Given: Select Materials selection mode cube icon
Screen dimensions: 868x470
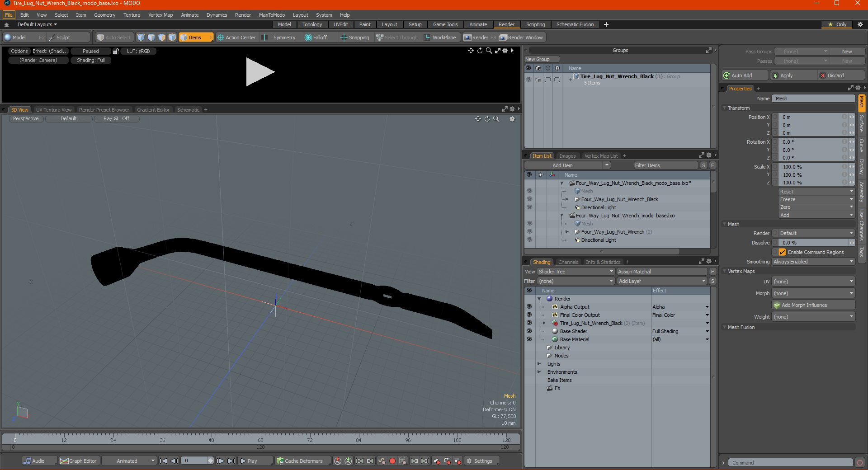Looking at the screenshot, I should pos(172,38).
